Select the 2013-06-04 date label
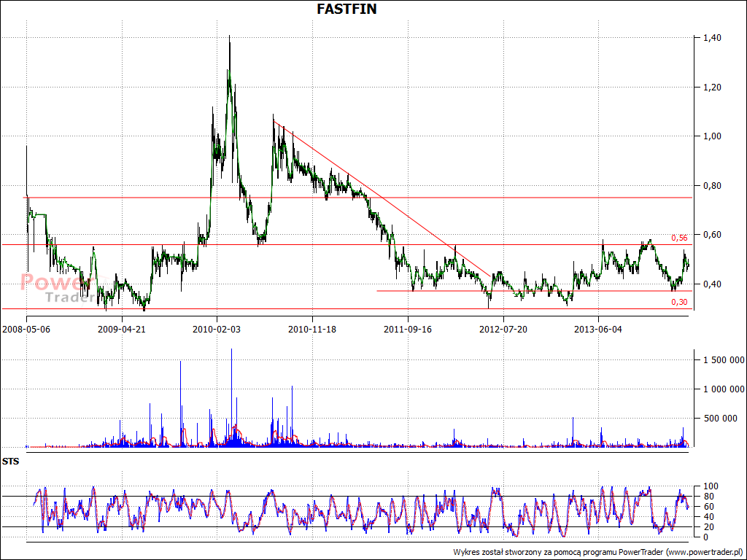This screenshot has width=747, height=560. click(x=598, y=329)
